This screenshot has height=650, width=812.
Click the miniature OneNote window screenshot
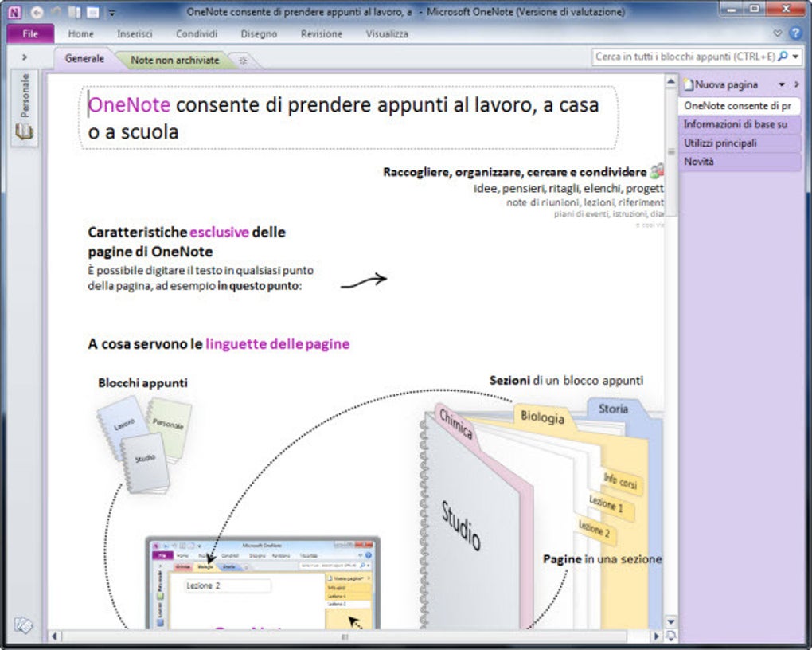263,584
